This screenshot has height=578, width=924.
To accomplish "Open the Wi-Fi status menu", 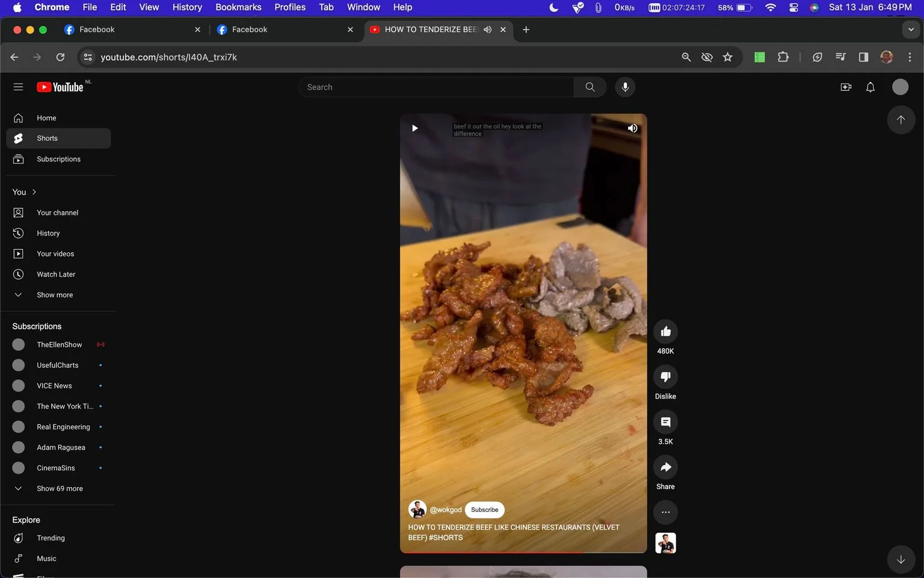I will (771, 7).
